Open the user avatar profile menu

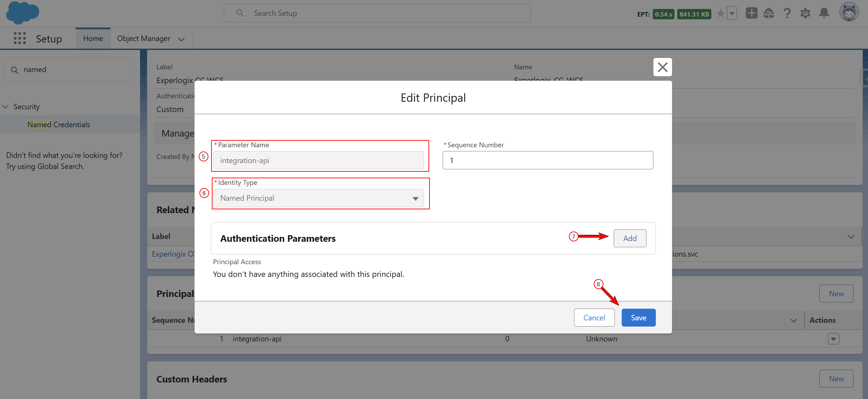(x=849, y=12)
